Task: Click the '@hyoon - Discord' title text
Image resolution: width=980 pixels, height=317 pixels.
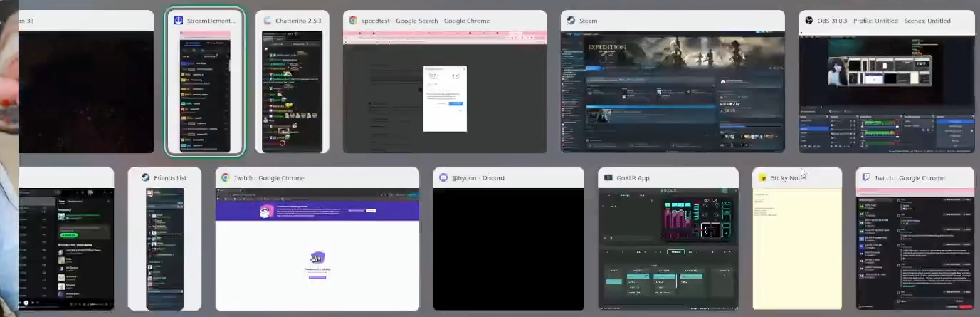Action: pyautogui.click(x=477, y=178)
